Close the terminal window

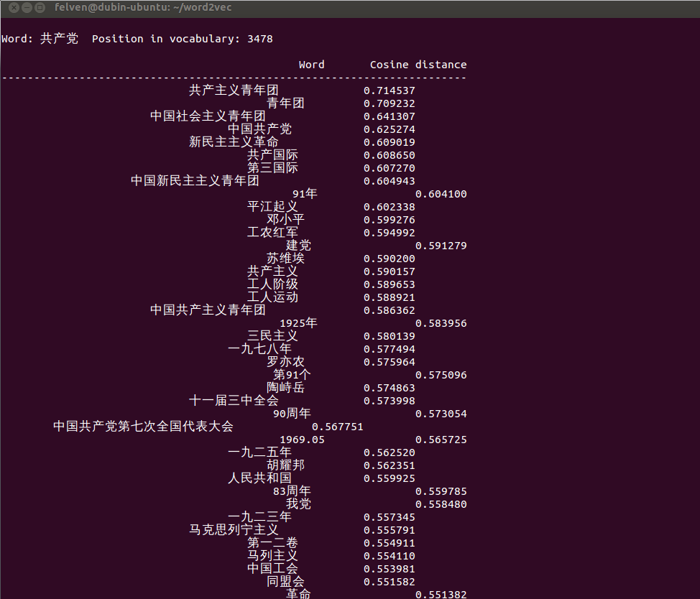tap(14, 8)
